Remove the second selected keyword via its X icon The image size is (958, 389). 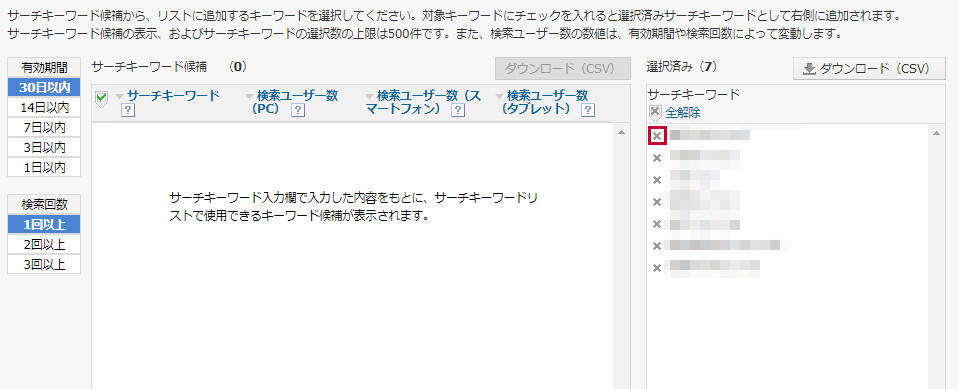pyautogui.click(x=657, y=158)
